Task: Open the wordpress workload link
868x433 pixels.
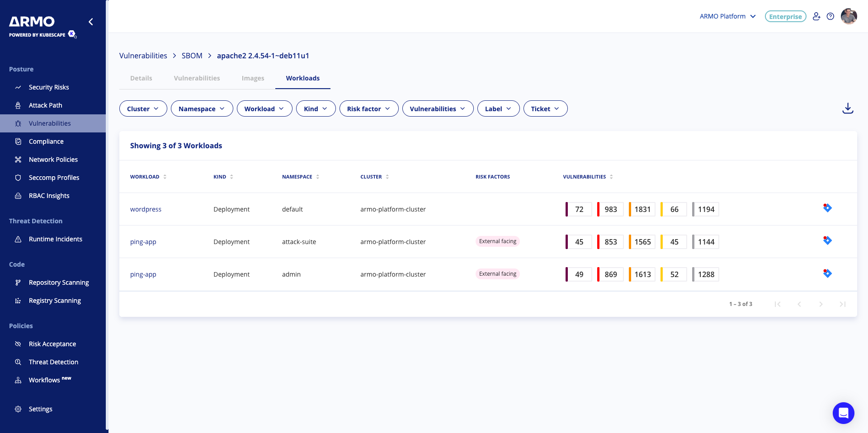Action: (x=146, y=209)
